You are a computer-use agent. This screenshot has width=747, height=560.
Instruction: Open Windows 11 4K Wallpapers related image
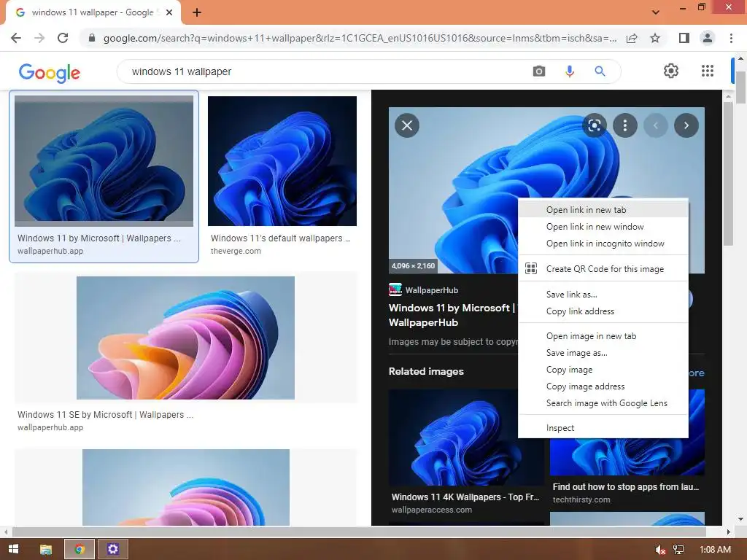coord(466,437)
